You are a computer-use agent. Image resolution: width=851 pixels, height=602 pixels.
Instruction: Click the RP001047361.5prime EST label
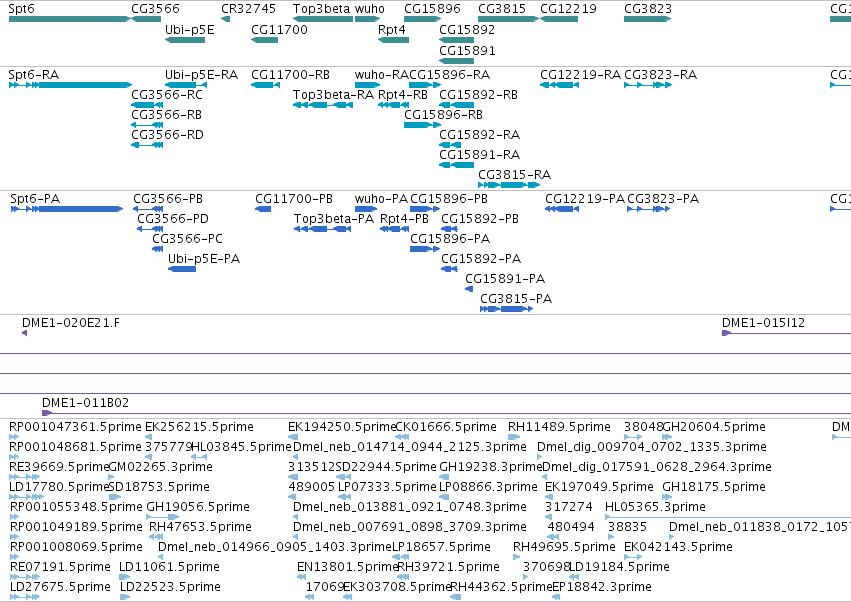click(x=75, y=427)
